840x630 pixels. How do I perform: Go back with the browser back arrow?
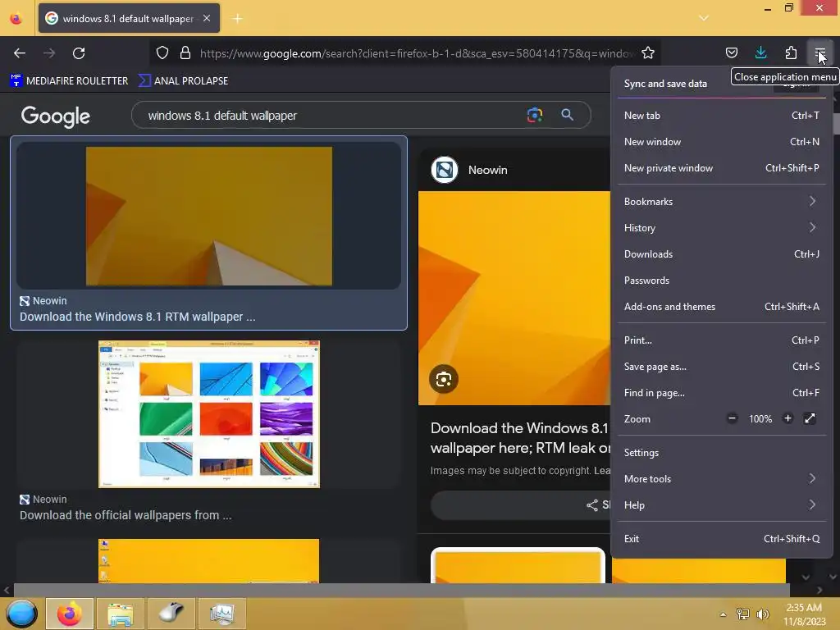click(x=20, y=53)
